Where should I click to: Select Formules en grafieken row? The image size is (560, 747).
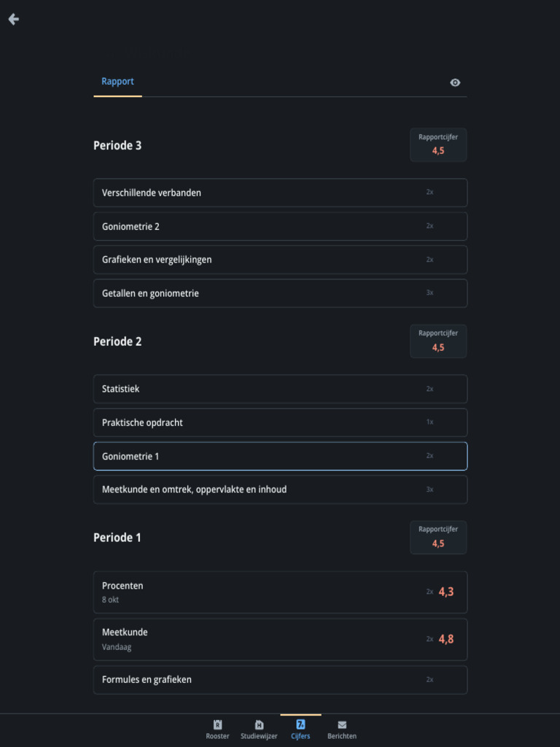tap(280, 679)
